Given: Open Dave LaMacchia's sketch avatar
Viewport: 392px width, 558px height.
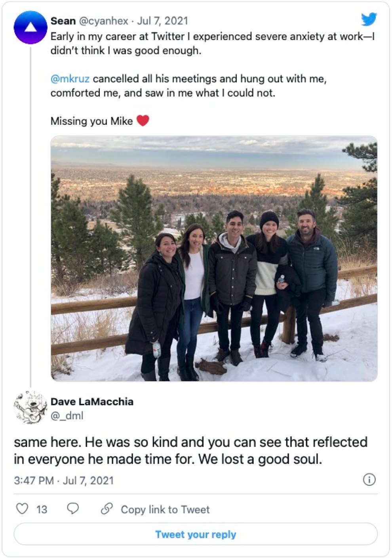Looking at the screenshot, I should click(x=30, y=407).
